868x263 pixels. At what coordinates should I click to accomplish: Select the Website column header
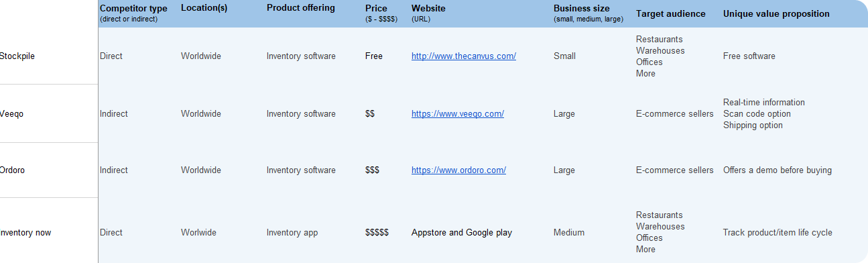tap(428, 8)
